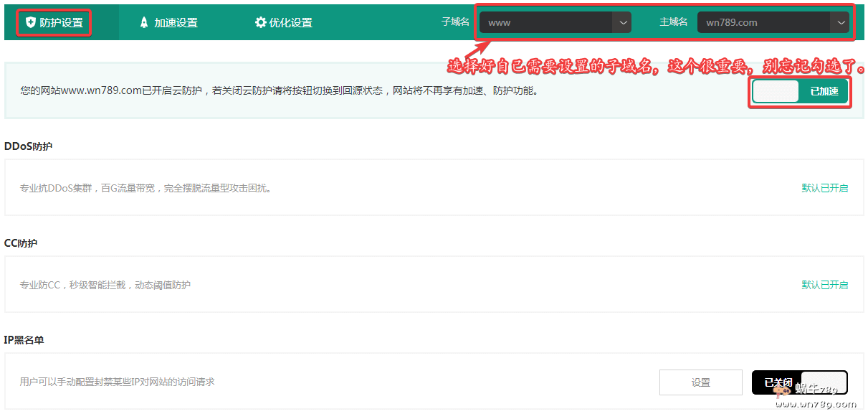Click the CC防护 section heading

[21, 243]
